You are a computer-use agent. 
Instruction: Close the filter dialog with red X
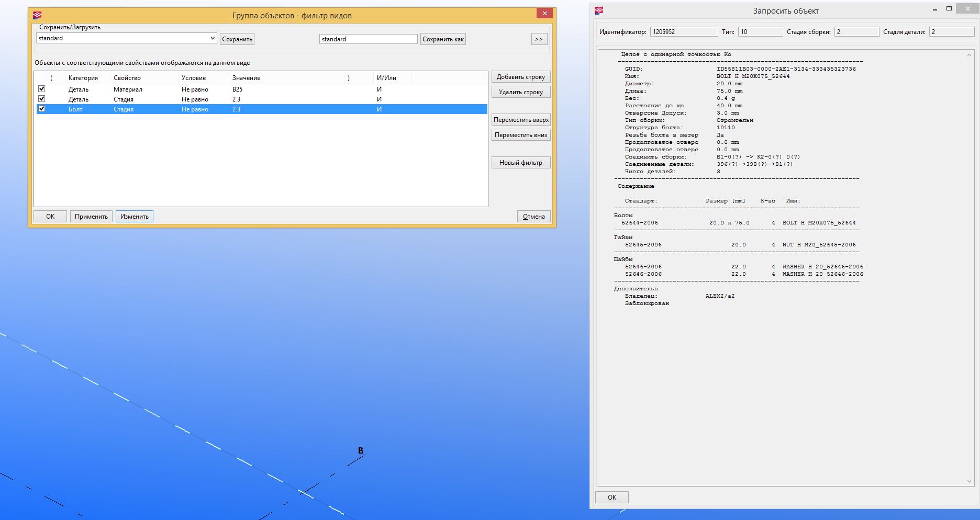(544, 14)
